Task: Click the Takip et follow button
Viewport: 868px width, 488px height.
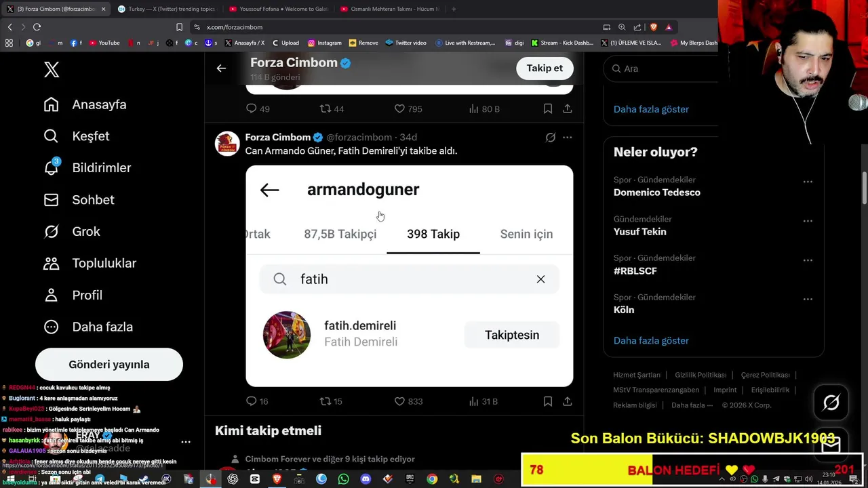Action: (545, 68)
